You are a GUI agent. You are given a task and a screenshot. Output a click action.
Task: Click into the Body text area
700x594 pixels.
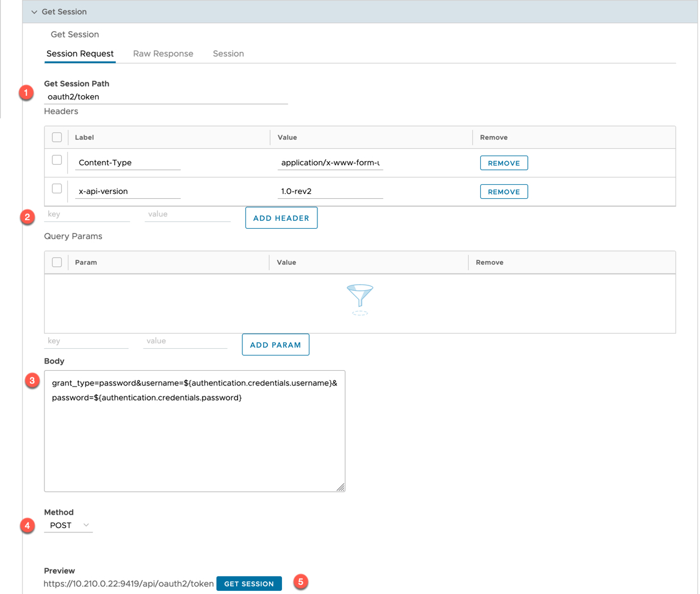click(195, 431)
